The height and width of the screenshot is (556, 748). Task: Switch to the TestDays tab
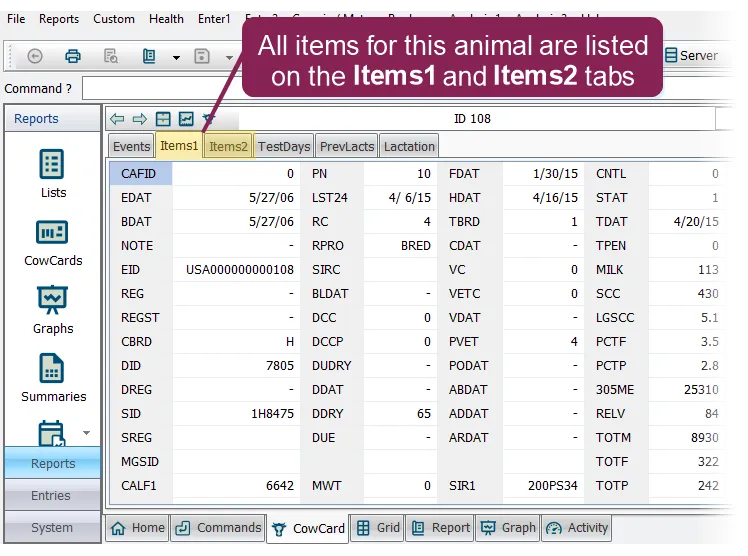point(284,146)
